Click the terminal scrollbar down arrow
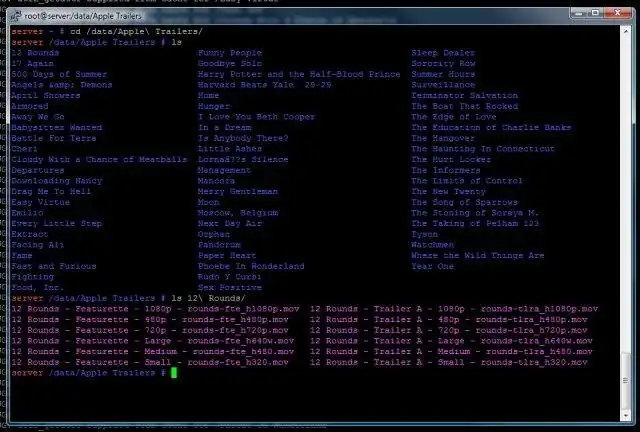This screenshot has width=640, height=432. 626,416
